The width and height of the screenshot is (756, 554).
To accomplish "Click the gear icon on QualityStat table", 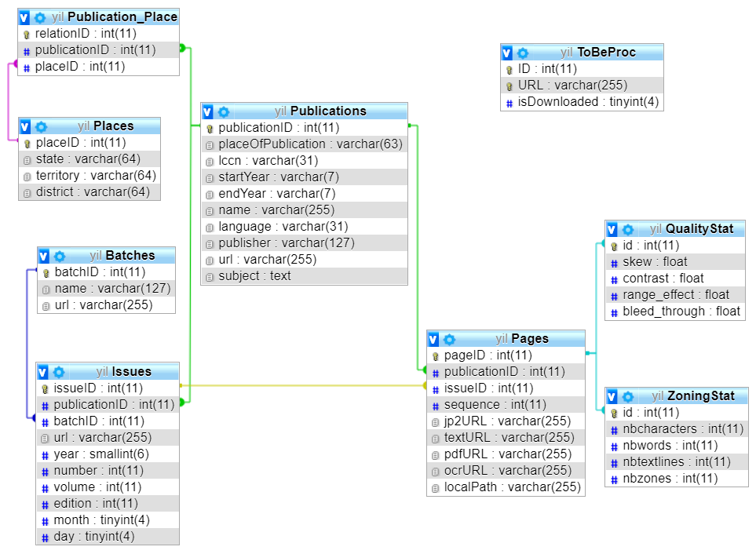I will coord(628,229).
